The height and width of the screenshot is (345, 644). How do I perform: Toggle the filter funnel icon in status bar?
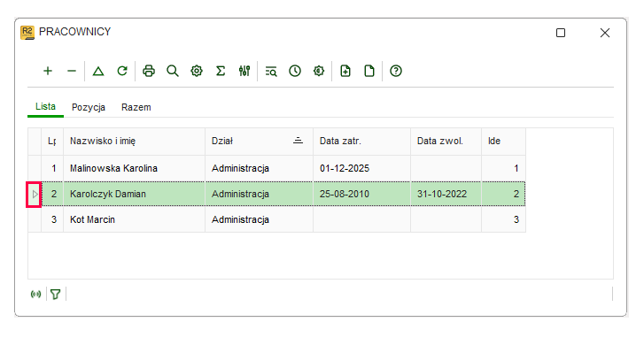[x=56, y=294]
